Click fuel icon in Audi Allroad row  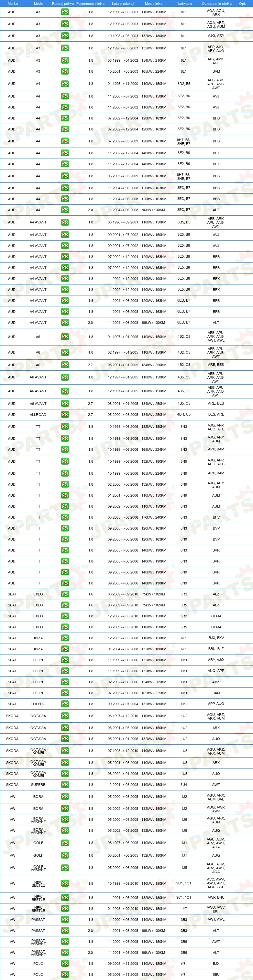pos(65,415)
